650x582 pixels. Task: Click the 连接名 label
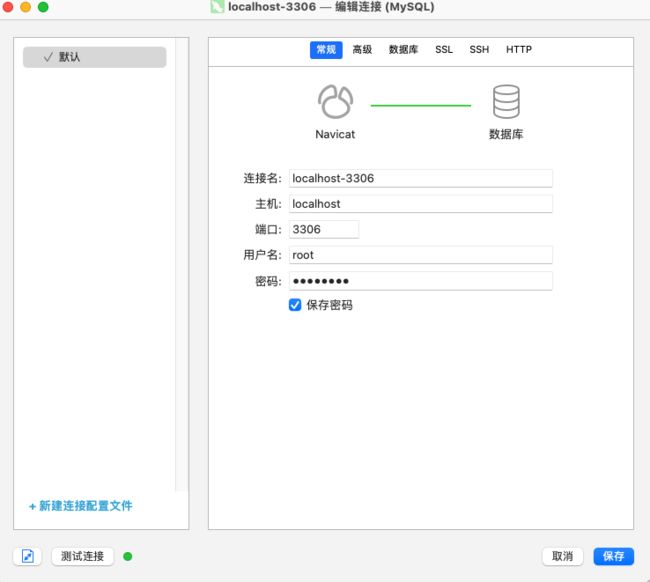click(262, 178)
